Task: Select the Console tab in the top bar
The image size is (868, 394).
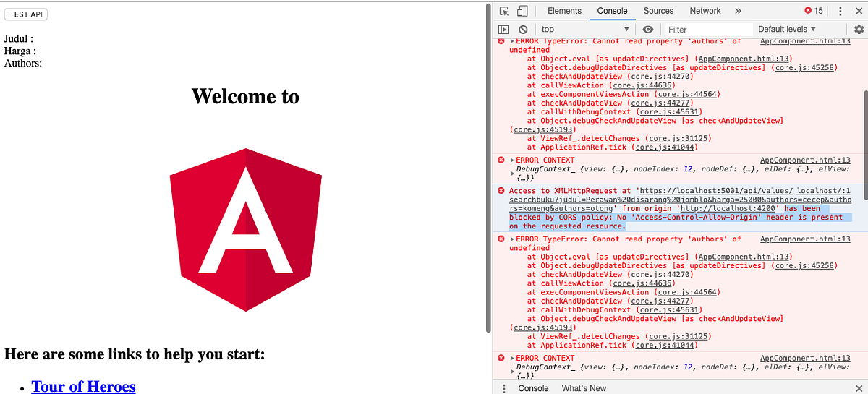Action: 612,11
